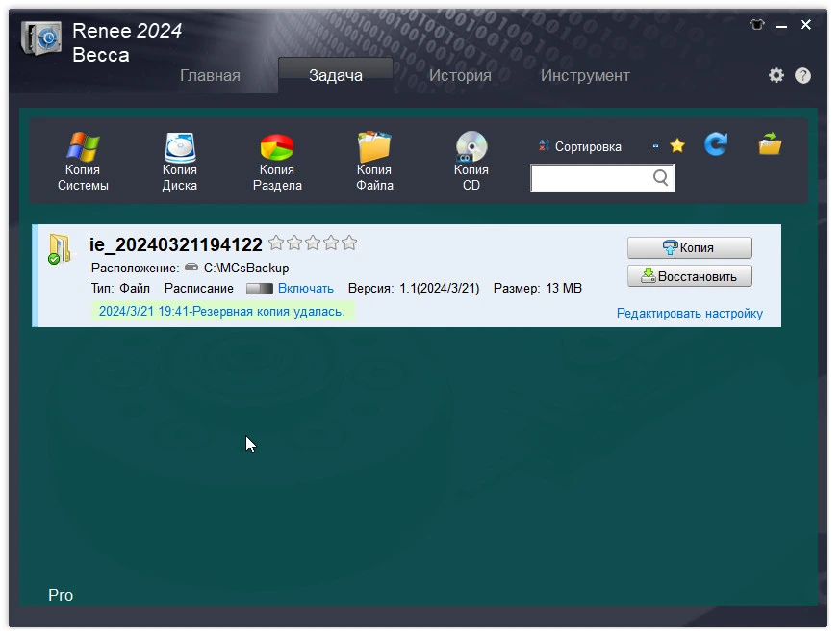Select Копия Диска disk backup icon
The image size is (840, 640).
[180, 162]
